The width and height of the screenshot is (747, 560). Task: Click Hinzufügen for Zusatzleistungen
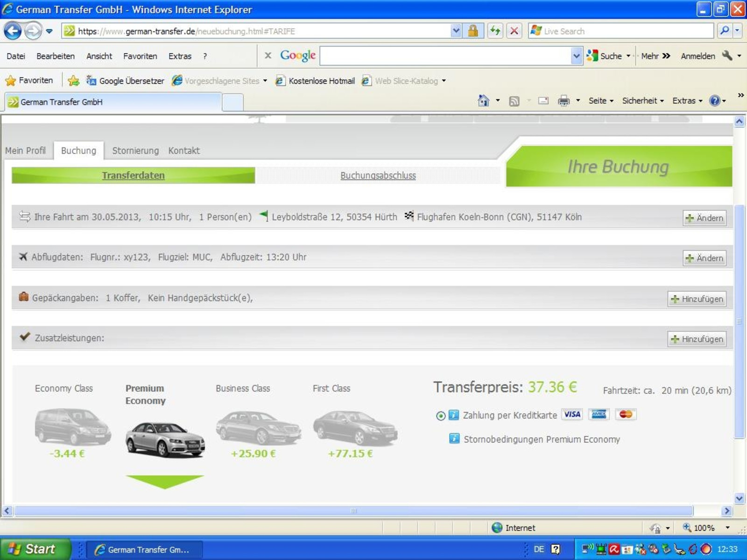pos(697,339)
